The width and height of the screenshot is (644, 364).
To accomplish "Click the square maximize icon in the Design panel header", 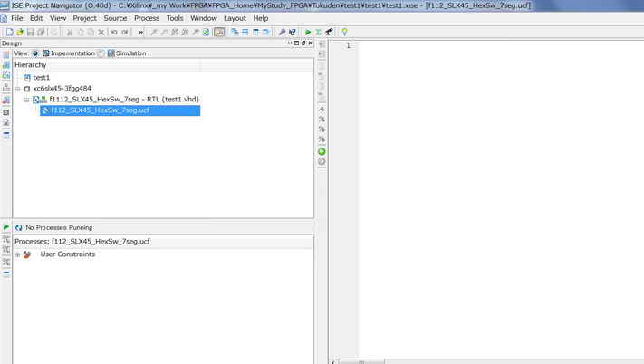I will [x=296, y=43].
